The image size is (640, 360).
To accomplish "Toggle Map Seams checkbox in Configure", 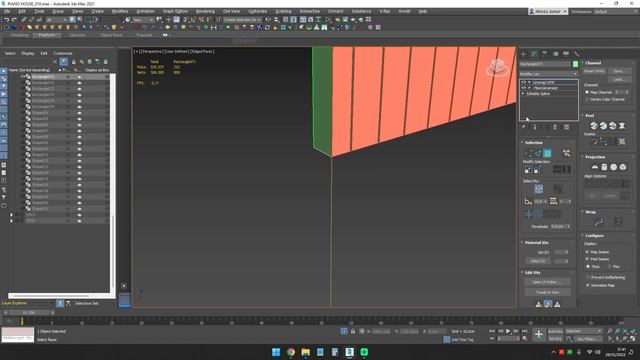I will [588, 252].
